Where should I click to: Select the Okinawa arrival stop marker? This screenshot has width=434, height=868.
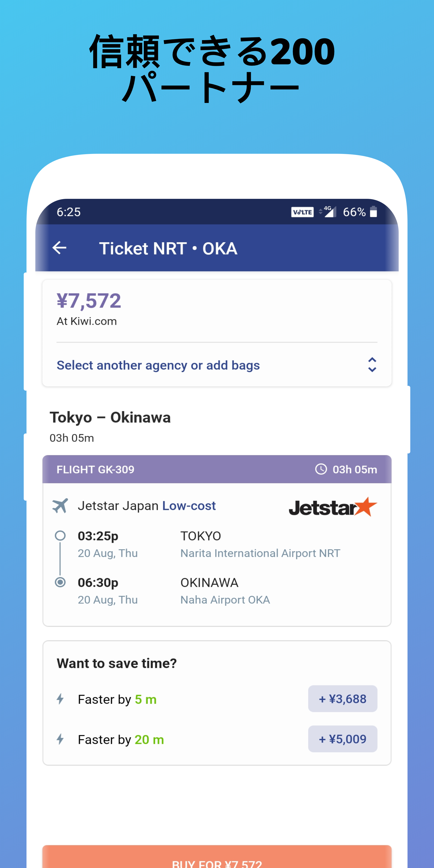(60, 582)
